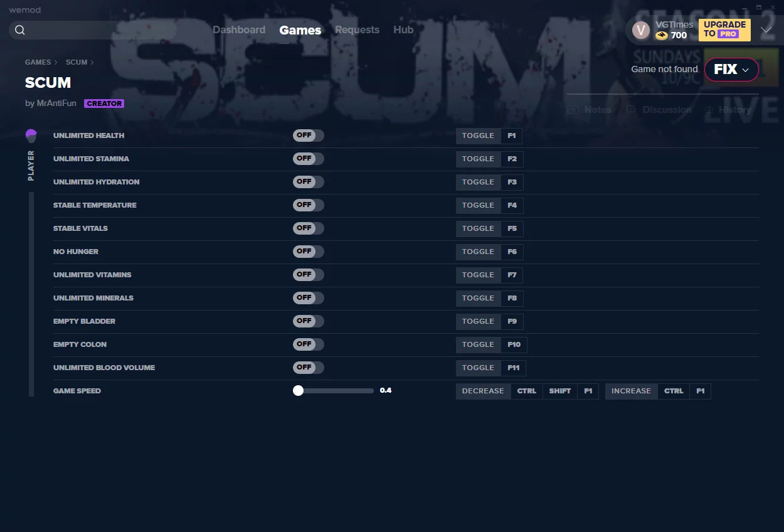This screenshot has height=532, width=784.
Task: Open the account dropdown chevron
Action: pyautogui.click(x=766, y=30)
